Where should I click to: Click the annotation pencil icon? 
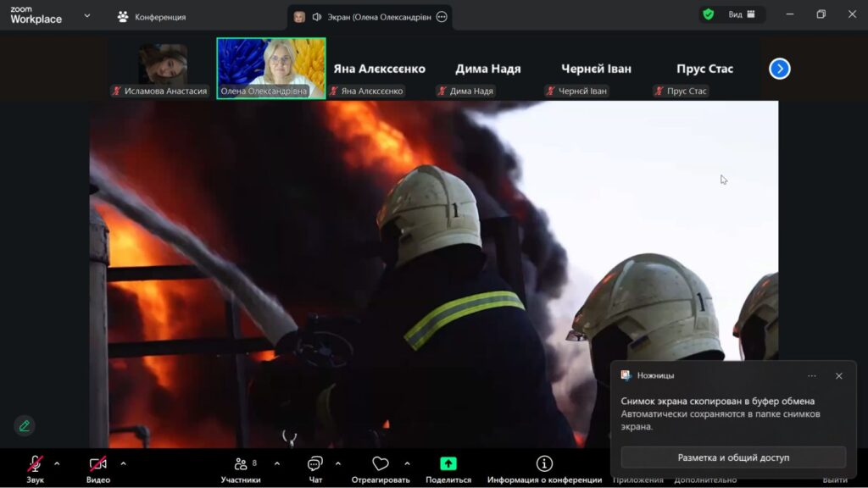(x=24, y=425)
